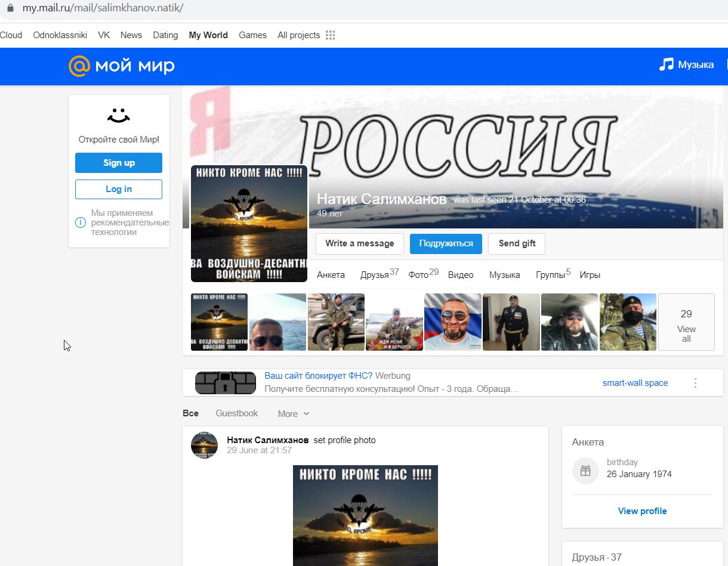Open the Игры tab
The width and height of the screenshot is (728, 566).
[x=590, y=275]
